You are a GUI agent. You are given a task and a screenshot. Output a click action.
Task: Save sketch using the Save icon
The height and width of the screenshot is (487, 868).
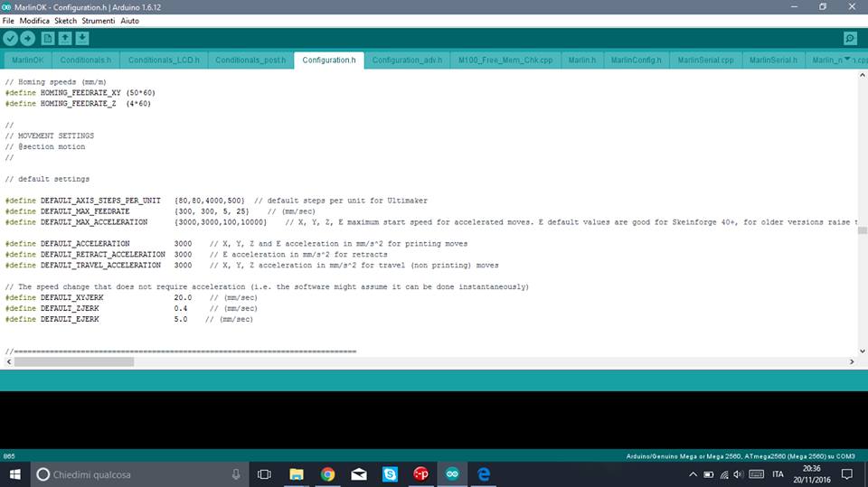pyautogui.click(x=82, y=38)
